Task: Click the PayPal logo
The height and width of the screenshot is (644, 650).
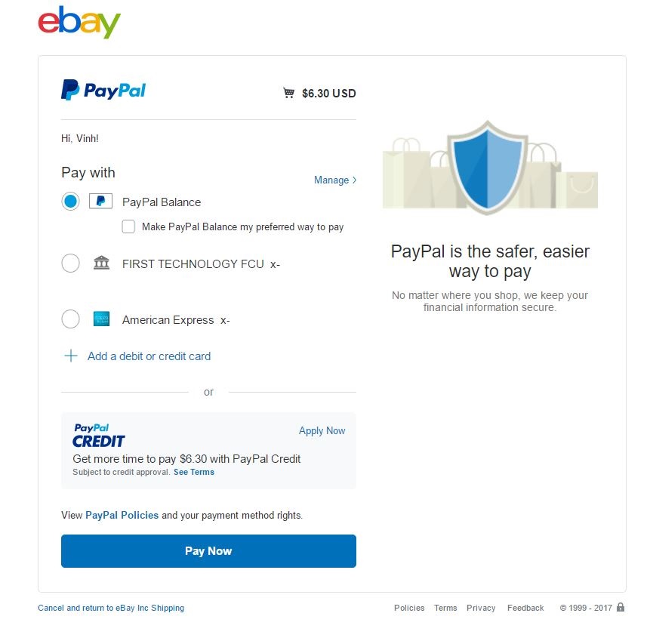Action: click(x=103, y=90)
